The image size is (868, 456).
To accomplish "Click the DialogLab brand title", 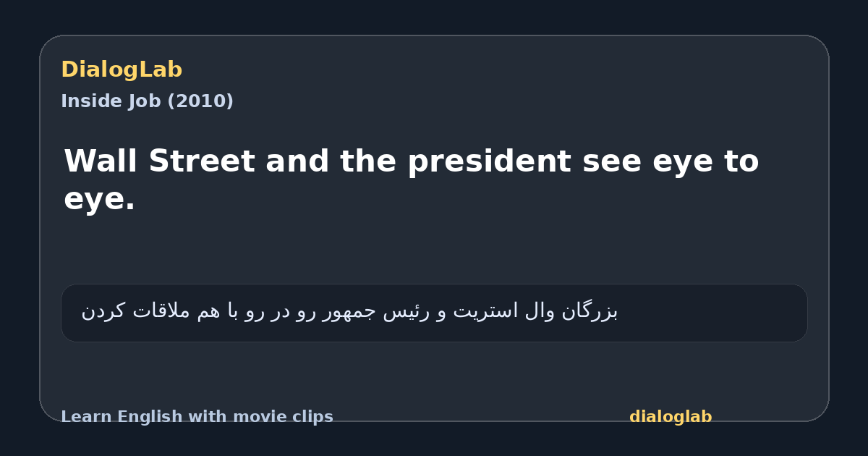I will click(x=122, y=70).
